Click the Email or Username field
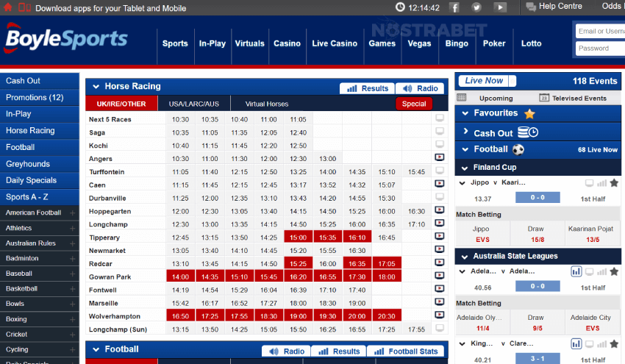625x364 pixels. tap(600, 31)
